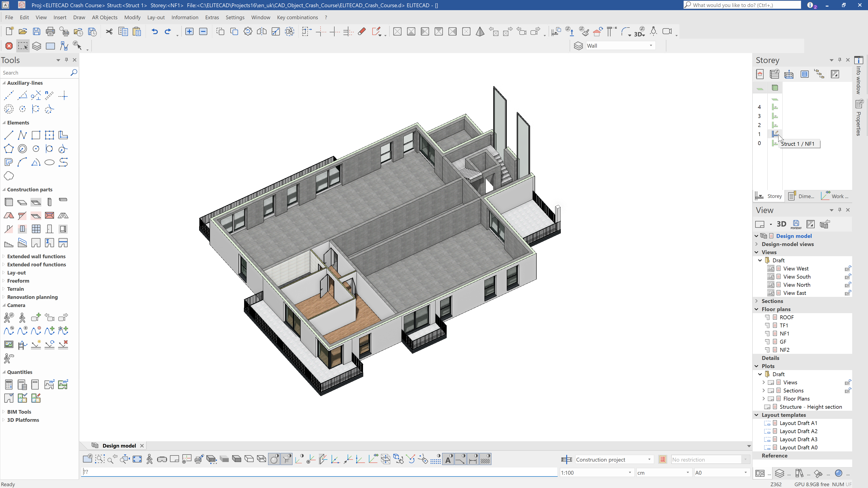Toggle the text A snap button in bottom bar
Image resolution: width=868 pixels, height=488 pixels.
[x=448, y=459]
